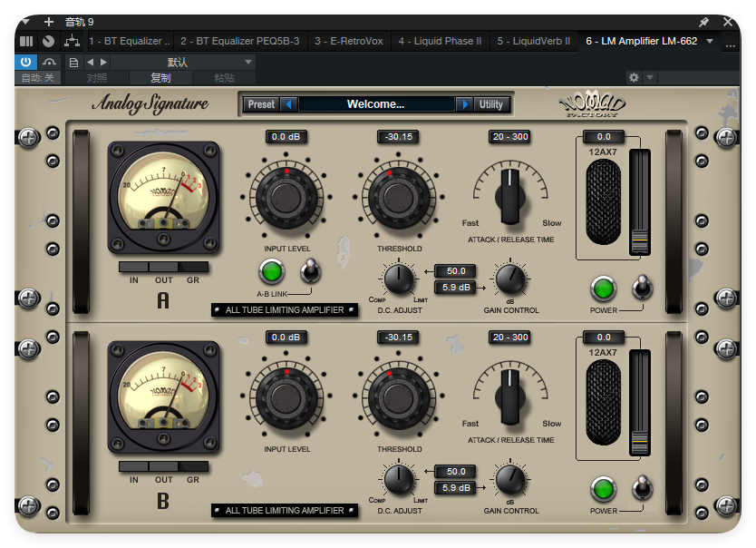Click the 对照 compare button

(97, 78)
